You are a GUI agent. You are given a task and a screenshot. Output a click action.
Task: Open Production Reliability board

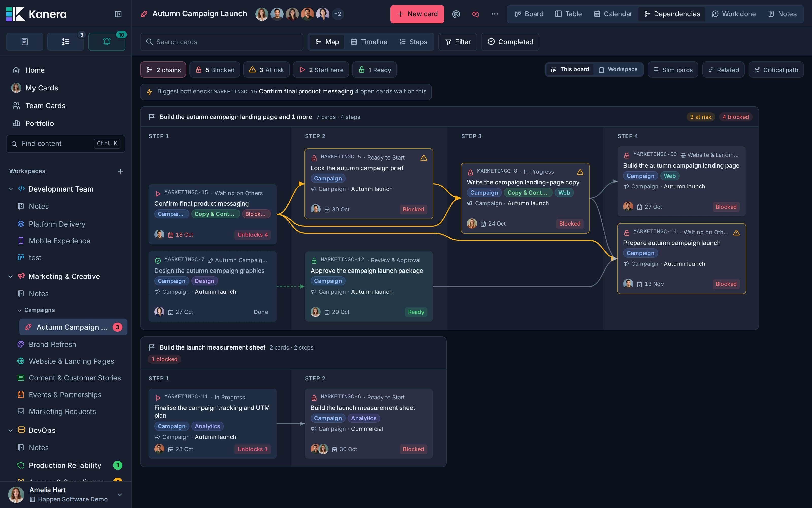pos(65,465)
